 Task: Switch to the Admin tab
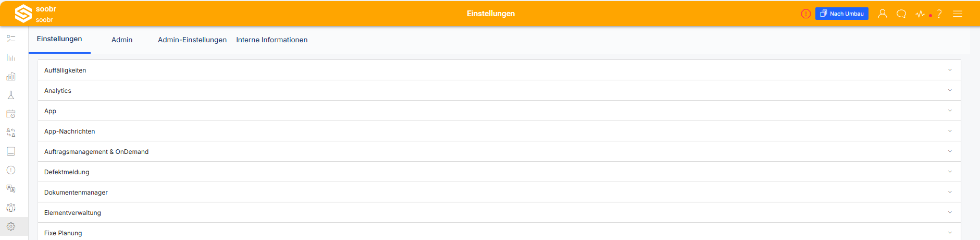(122, 40)
